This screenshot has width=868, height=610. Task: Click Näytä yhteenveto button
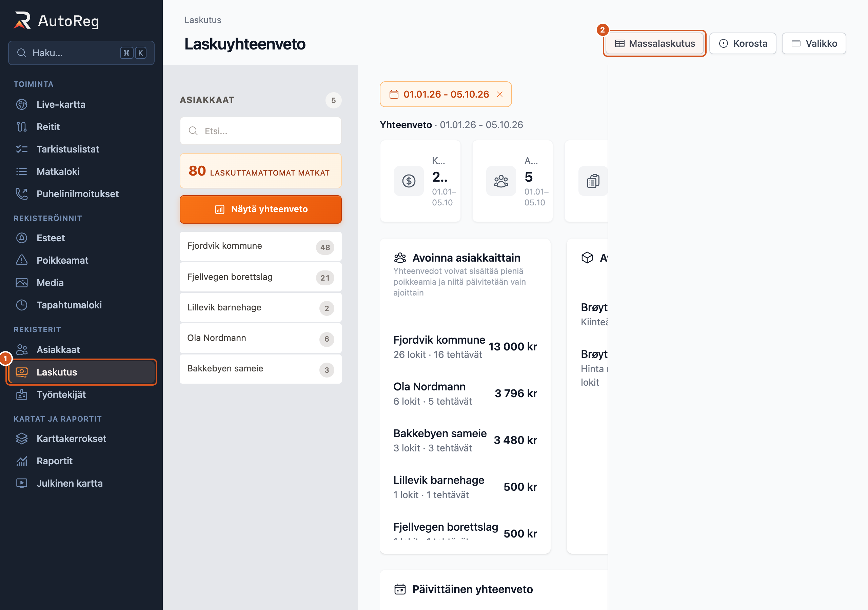(260, 209)
